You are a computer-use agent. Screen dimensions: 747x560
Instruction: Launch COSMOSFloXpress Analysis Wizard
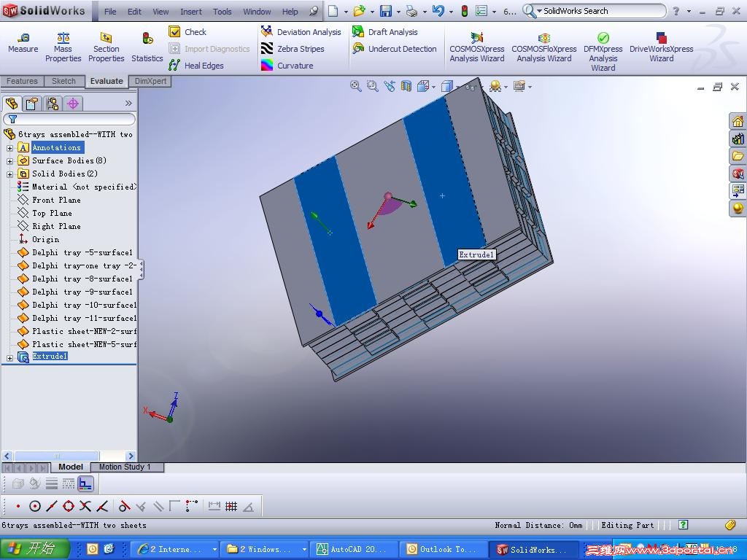544,47
